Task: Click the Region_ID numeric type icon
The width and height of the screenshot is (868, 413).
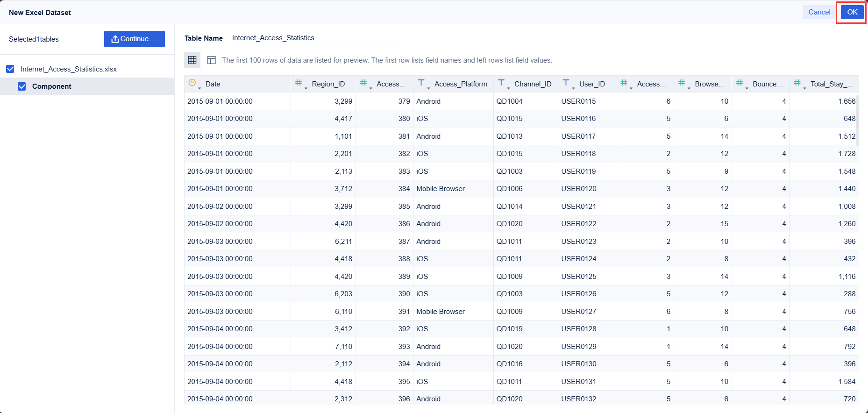Action: [299, 83]
